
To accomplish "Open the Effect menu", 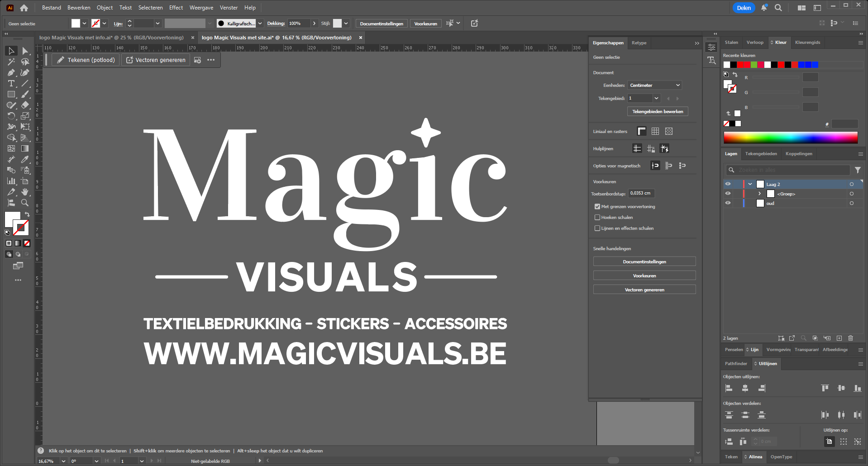I will pos(176,8).
